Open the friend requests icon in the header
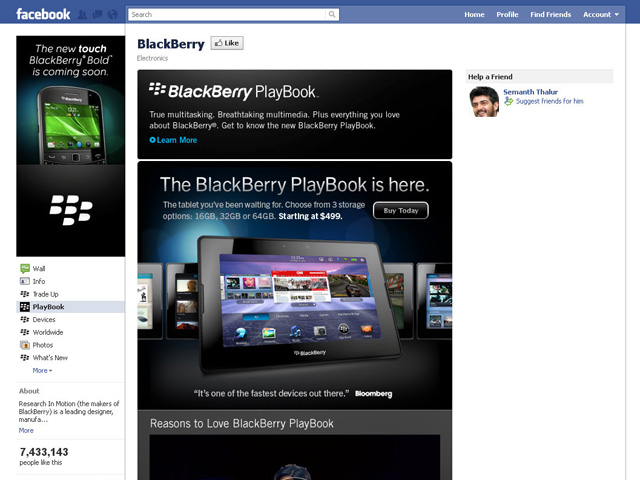 [82, 15]
